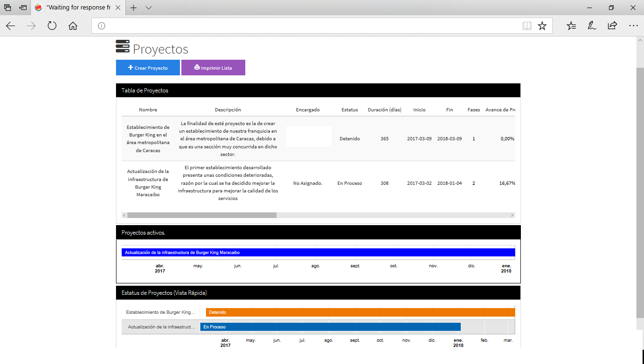Click the table scroll left arrow
This screenshot has width=644, height=364.
(125, 215)
